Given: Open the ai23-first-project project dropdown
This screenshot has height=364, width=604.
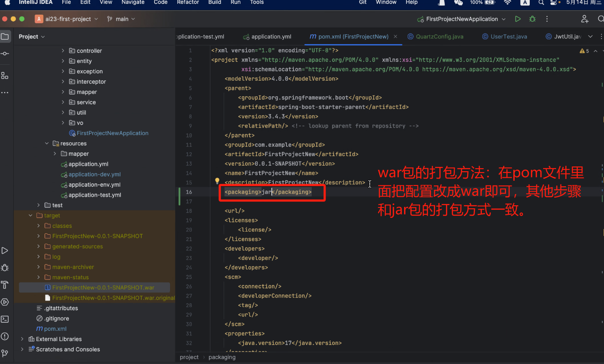Looking at the screenshot, I should click(x=67, y=19).
